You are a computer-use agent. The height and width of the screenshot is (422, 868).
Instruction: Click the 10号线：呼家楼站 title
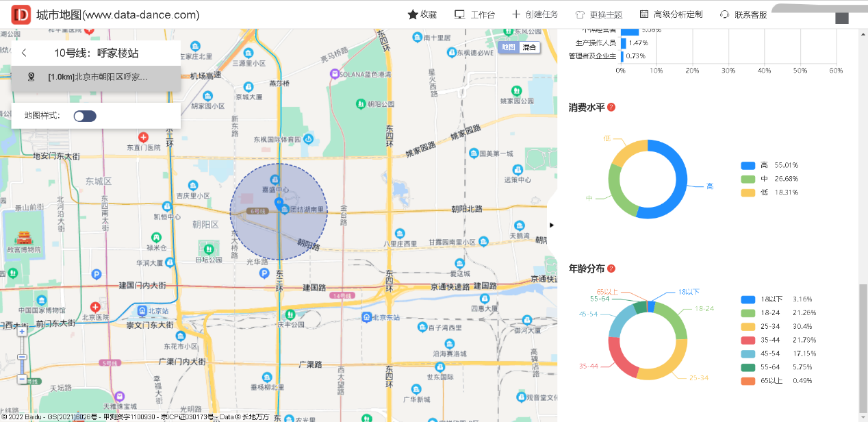(x=97, y=53)
